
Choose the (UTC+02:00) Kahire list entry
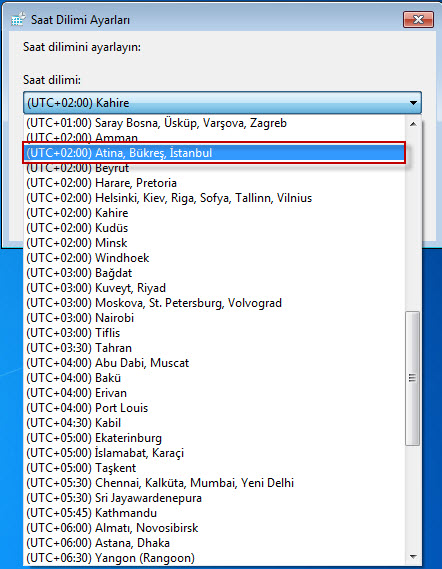pos(214,213)
